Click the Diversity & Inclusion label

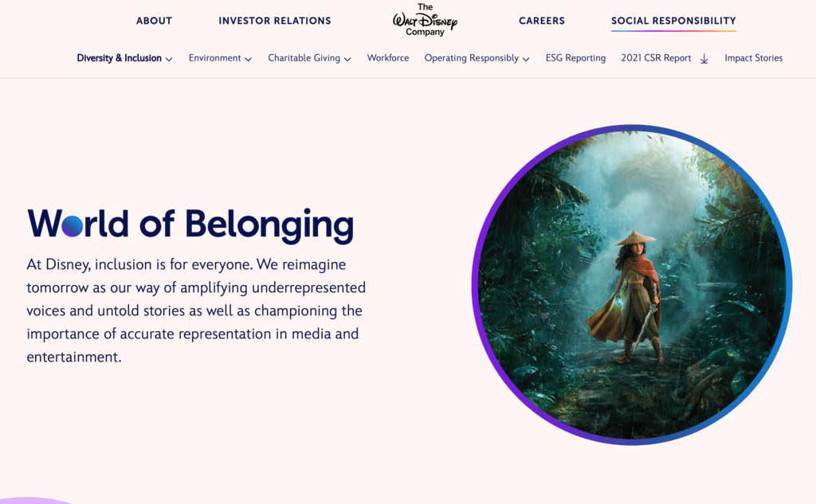click(x=120, y=58)
